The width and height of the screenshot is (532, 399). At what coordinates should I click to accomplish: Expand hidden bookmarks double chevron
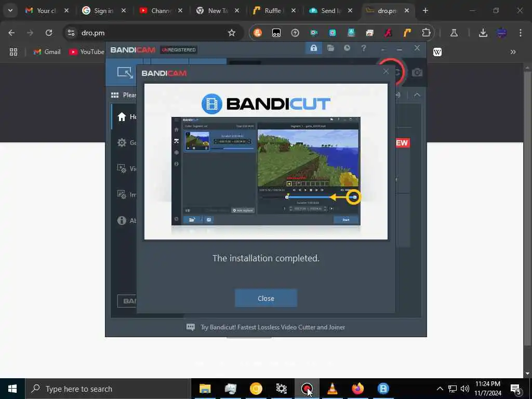pos(513,52)
